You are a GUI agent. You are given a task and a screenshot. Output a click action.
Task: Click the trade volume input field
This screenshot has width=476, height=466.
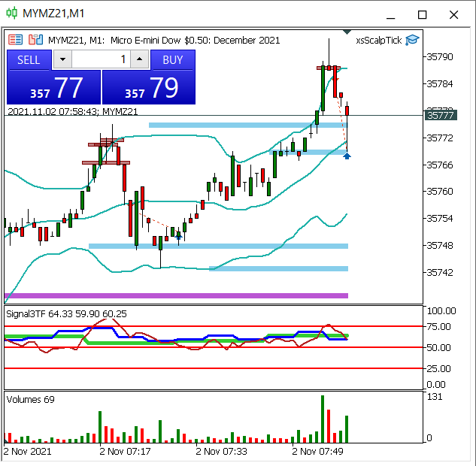(x=101, y=59)
